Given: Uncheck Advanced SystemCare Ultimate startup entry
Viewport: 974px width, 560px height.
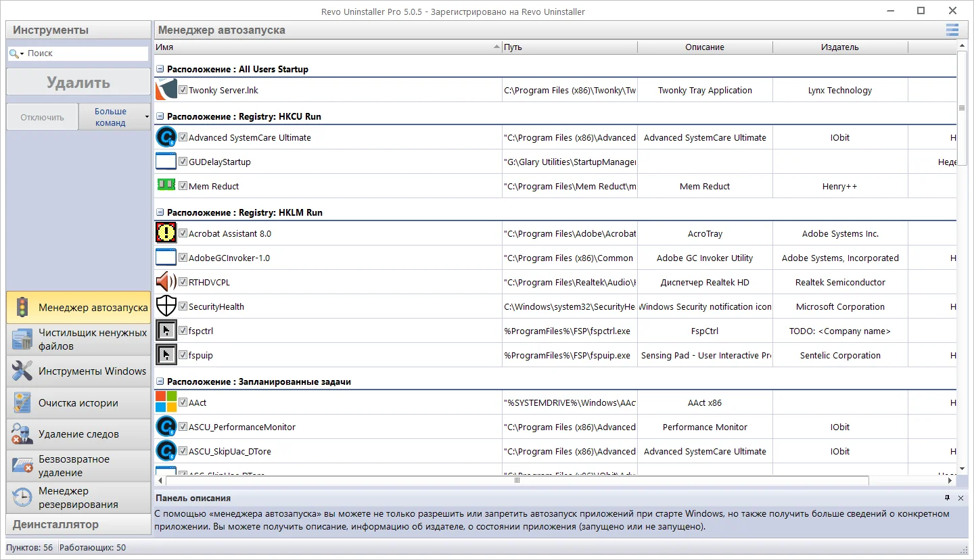Looking at the screenshot, I should click(x=183, y=137).
